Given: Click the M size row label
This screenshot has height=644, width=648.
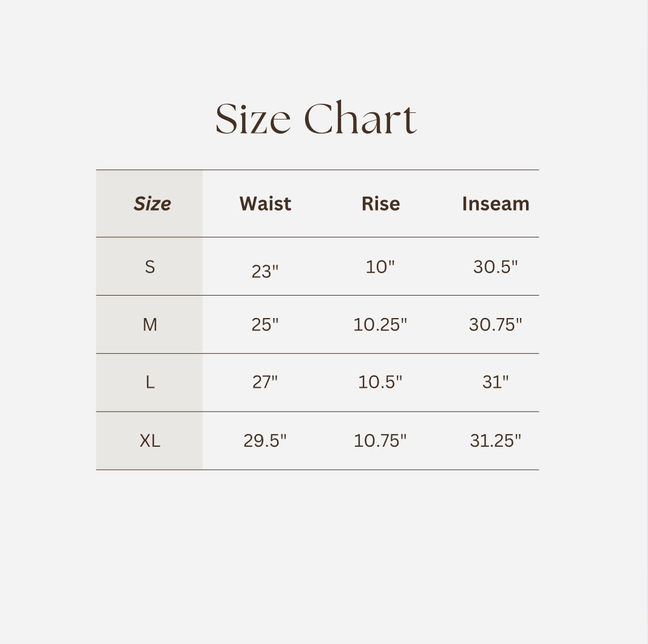Looking at the screenshot, I should pyautogui.click(x=150, y=325).
